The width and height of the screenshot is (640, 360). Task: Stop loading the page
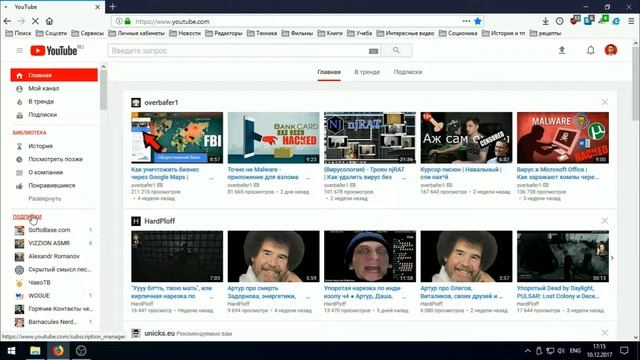tap(35, 21)
